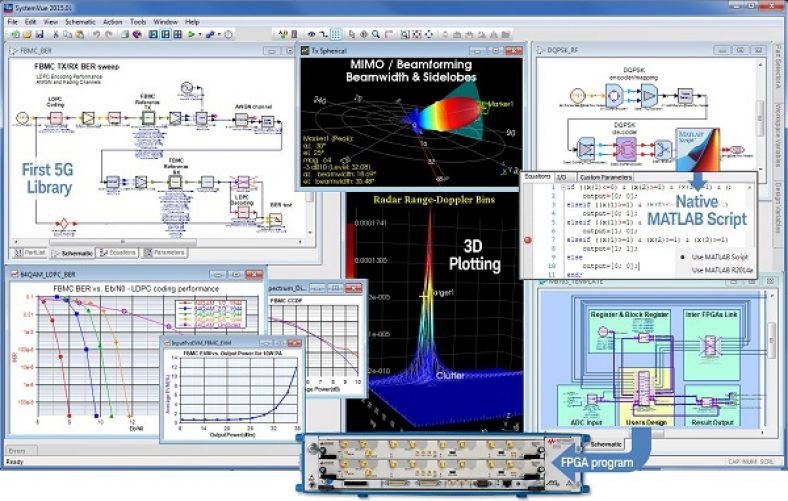
Task: Click the Paste clipboard icon
Action: (79, 35)
